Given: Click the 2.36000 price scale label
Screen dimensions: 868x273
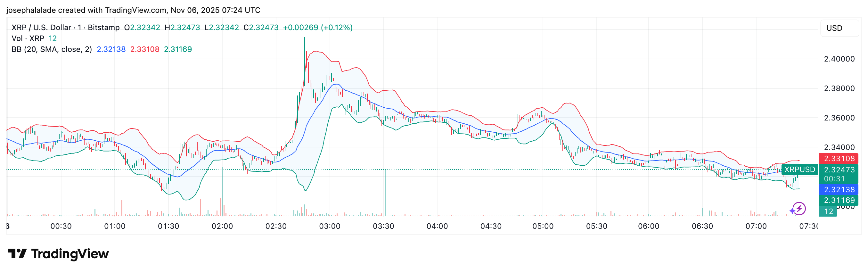Looking at the screenshot, I should click(x=839, y=118).
